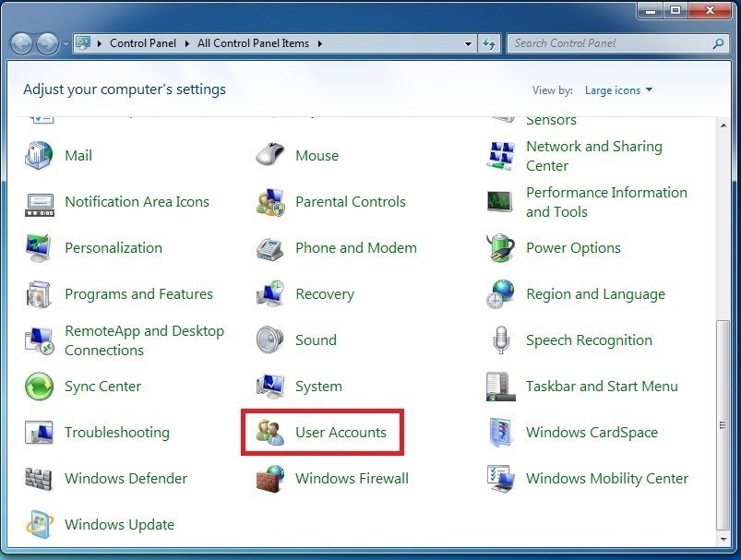Expand arrow before Control Panel breadcrumb
Image resolution: width=741 pixels, height=560 pixels.
click(x=100, y=43)
